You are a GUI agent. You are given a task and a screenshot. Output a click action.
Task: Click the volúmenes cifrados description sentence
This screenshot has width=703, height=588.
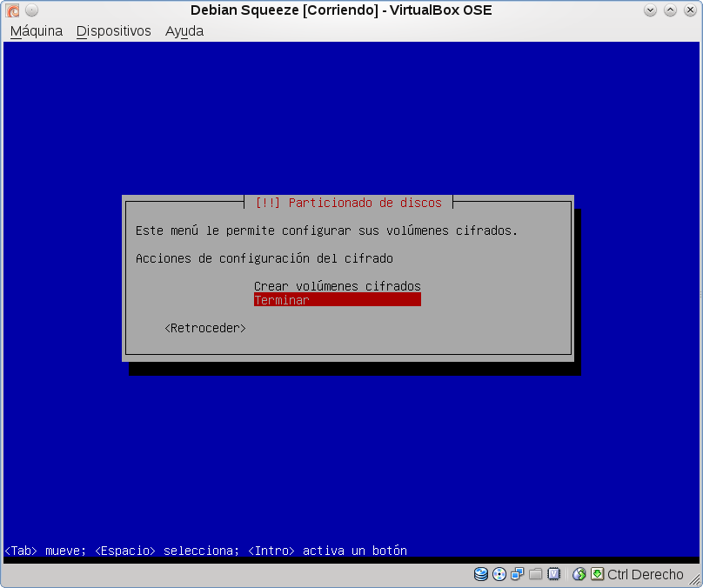point(326,231)
